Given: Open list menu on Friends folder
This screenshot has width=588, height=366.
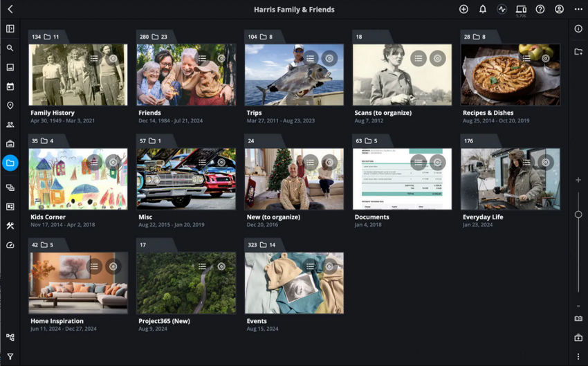Looking at the screenshot, I should tap(202, 59).
